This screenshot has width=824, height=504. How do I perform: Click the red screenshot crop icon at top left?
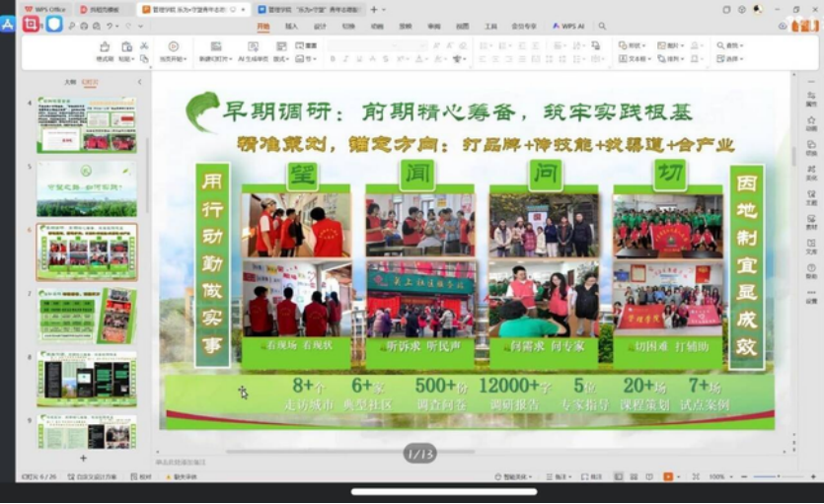31,24
